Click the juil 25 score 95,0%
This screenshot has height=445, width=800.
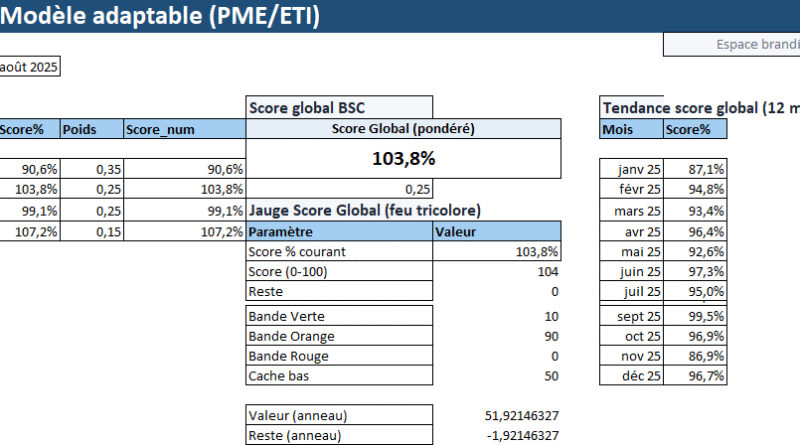[695, 291]
